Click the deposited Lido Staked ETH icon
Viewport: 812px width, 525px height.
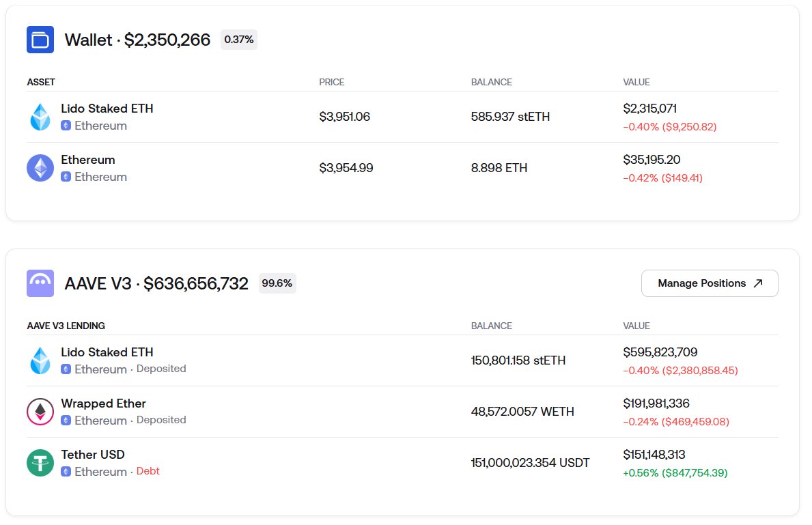click(40, 360)
